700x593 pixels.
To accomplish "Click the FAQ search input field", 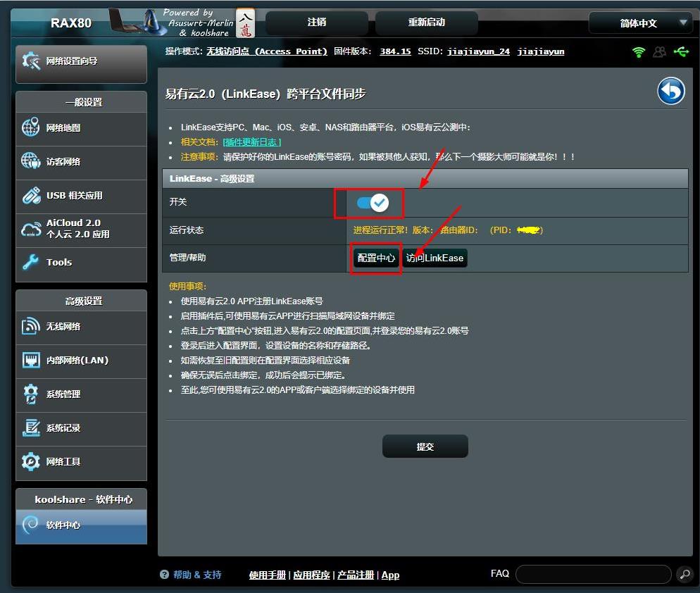I will 593,574.
